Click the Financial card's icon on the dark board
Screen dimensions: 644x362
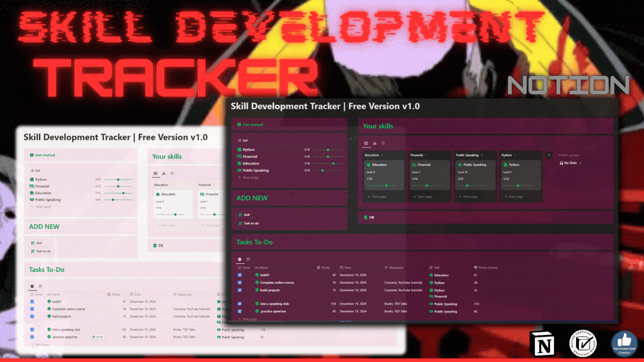pyautogui.click(x=414, y=165)
